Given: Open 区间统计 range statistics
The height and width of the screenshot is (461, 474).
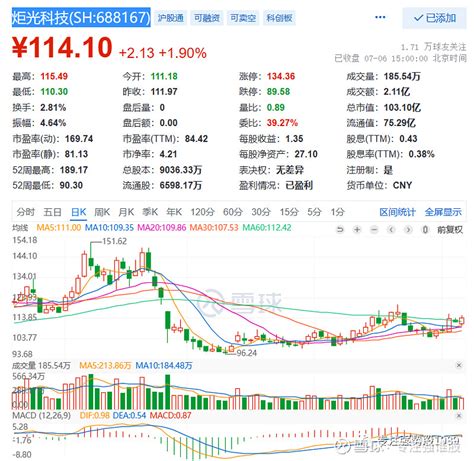Looking at the screenshot, I should 397,212.
